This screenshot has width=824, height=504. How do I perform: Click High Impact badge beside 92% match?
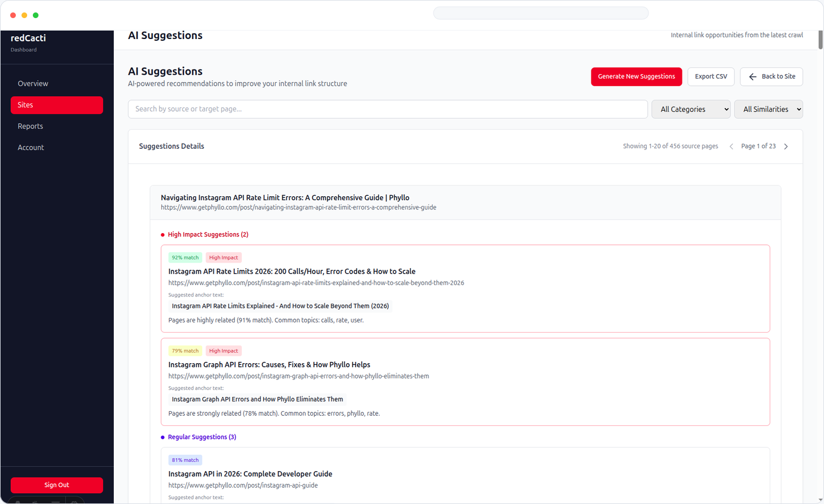[x=224, y=257]
